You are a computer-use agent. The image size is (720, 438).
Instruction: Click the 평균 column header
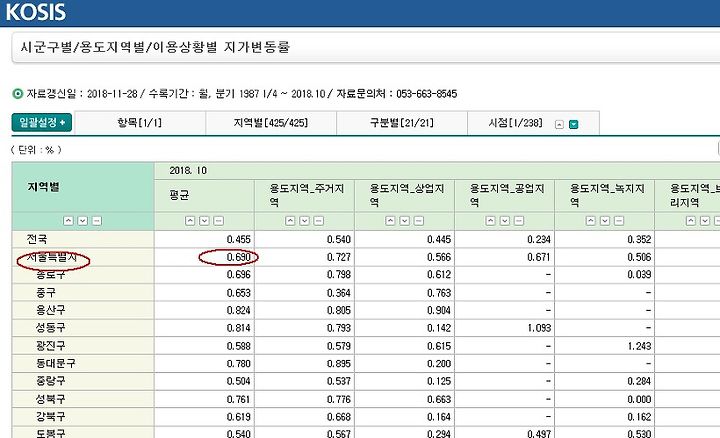[x=204, y=196]
